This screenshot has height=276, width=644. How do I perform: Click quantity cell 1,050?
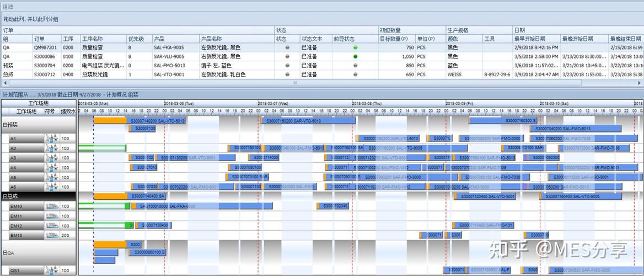397,57
